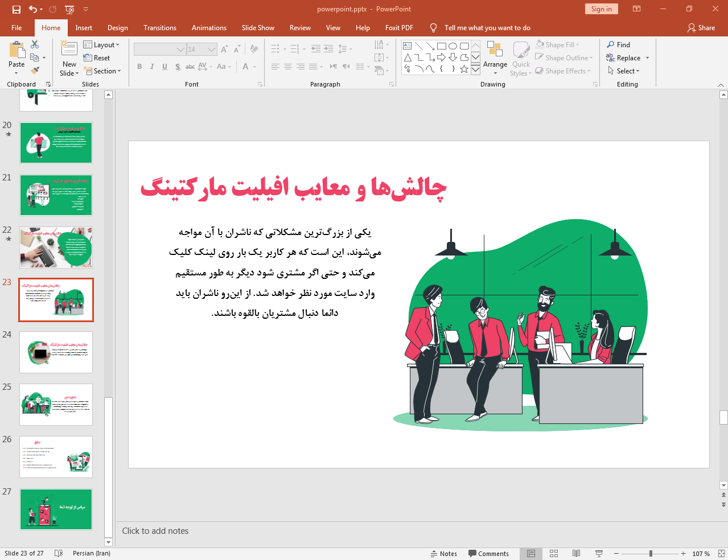Select the Oval shape in gallery
This screenshot has height=560, width=728.
[453, 46]
